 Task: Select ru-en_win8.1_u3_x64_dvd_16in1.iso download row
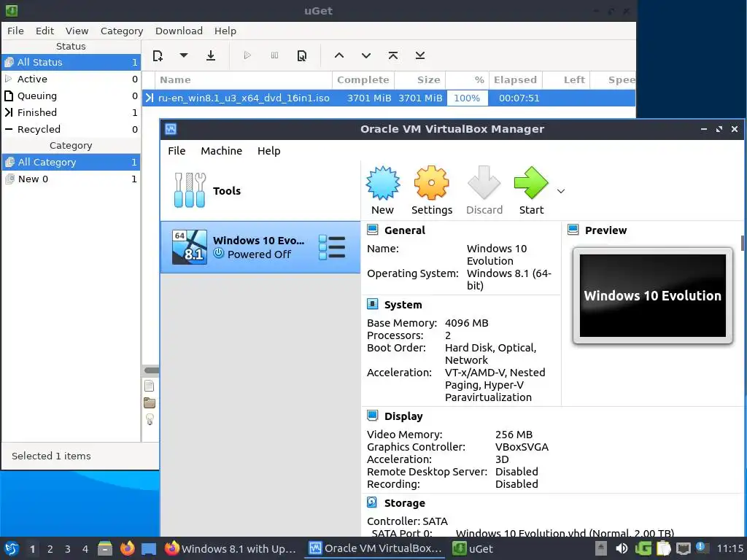(x=389, y=98)
